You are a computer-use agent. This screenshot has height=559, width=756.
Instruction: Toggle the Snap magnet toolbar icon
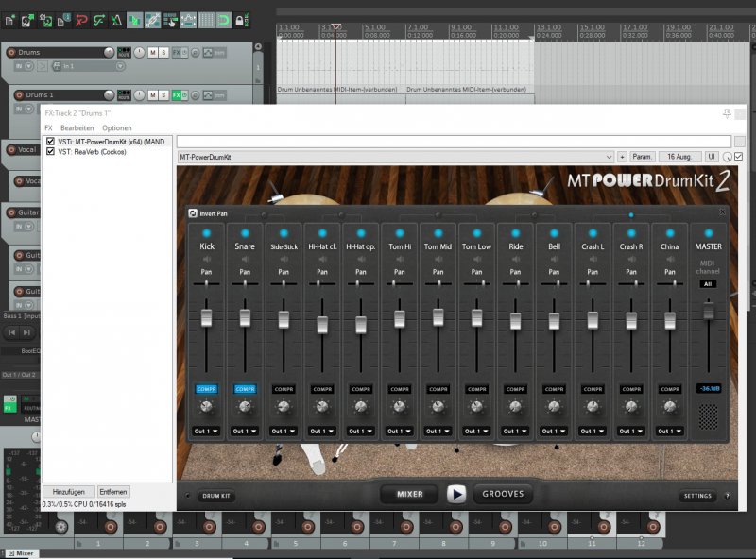[224, 21]
